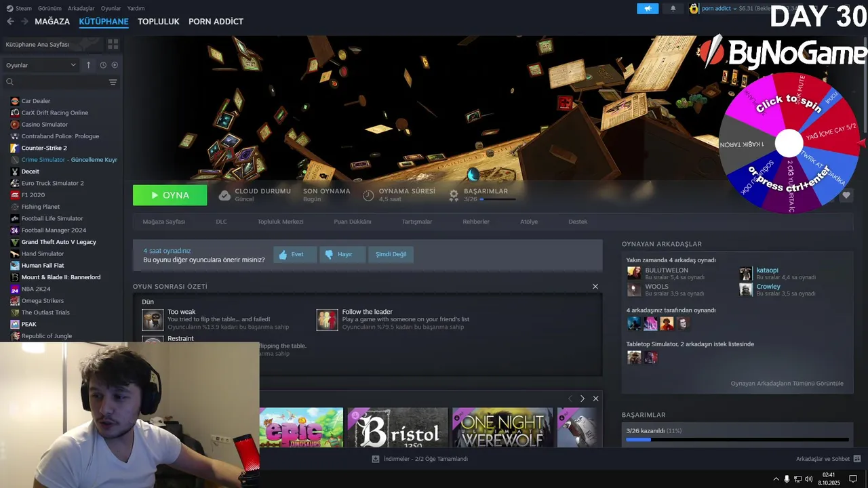The image size is (868, 488).
Task: Click the next arrow in the DLC carousel
Action: tap(582, 399)
